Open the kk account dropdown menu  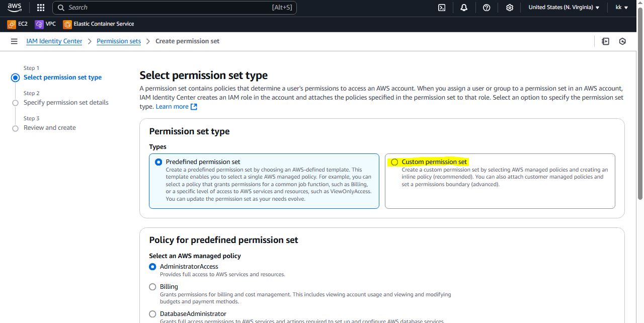point(622,8)
